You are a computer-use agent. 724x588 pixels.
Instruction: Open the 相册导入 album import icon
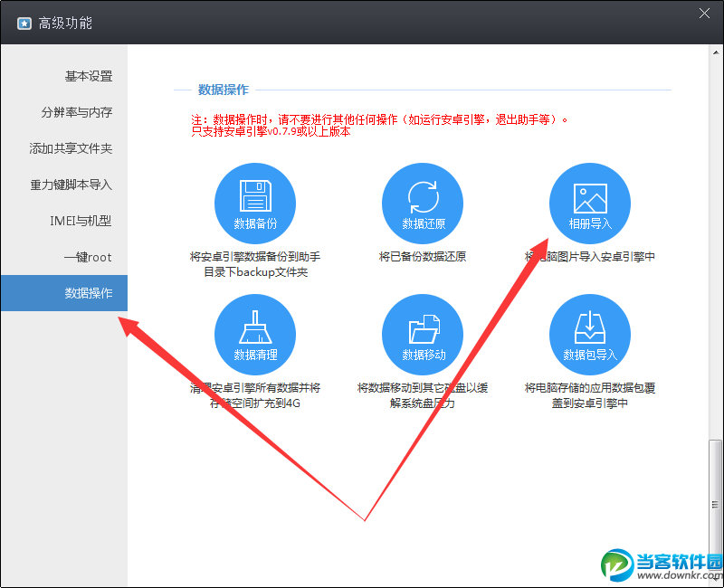click(590, 203)
